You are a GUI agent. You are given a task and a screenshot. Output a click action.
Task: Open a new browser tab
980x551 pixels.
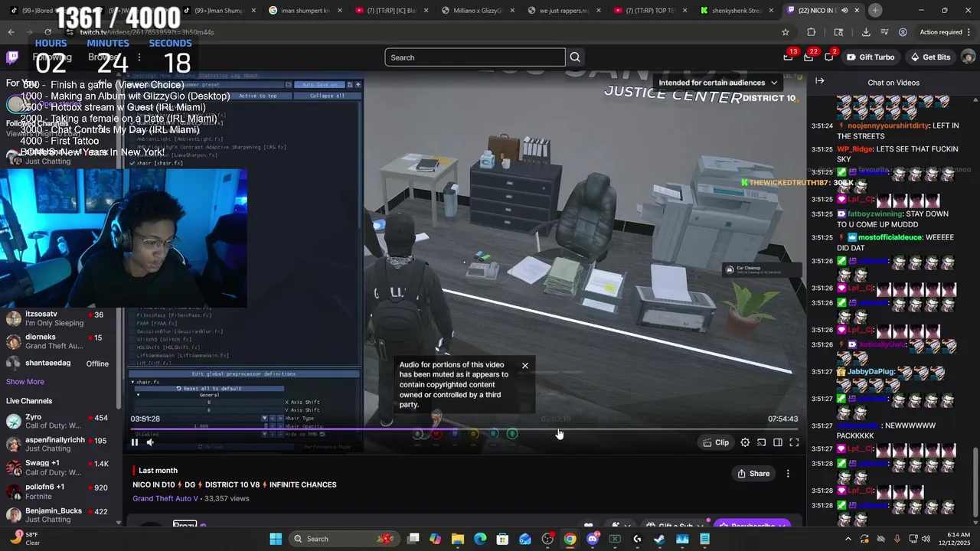(x=875, y=11)
